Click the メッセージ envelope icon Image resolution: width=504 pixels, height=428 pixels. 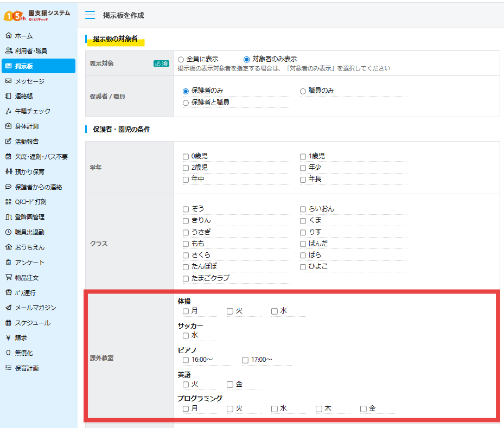click(x=8, y=81)
